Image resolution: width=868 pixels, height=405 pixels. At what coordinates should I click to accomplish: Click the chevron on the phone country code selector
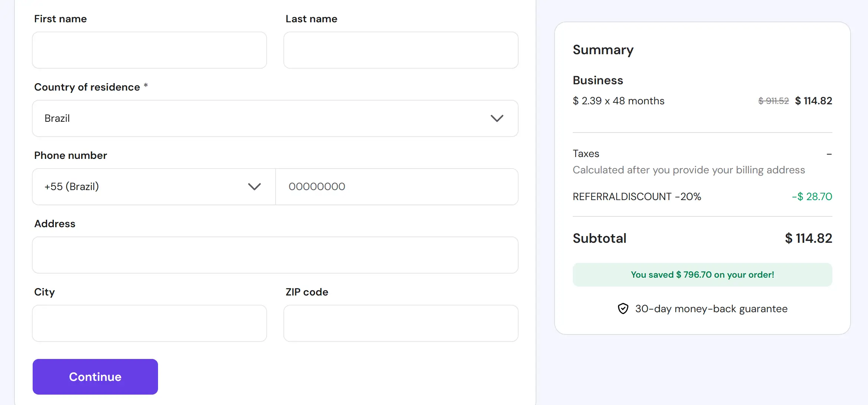pyautogui.click(x=254, y=187)
